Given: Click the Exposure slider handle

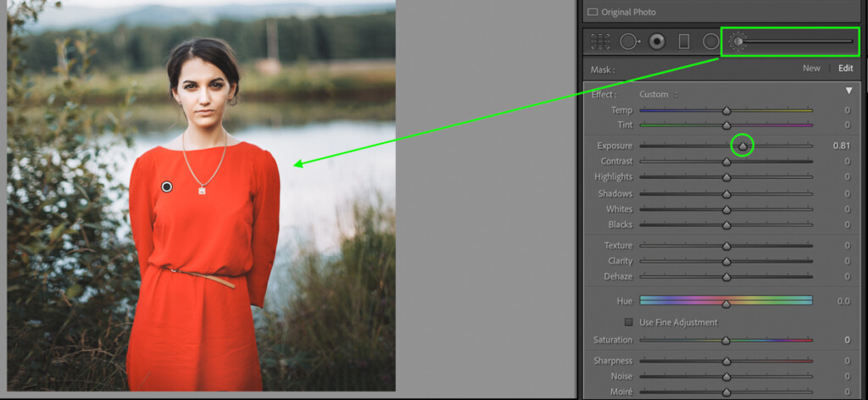Looking at the screenshot, I should tap(743, 146).
